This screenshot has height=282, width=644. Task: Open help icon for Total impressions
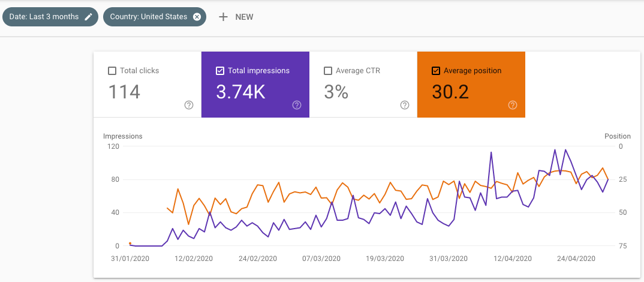point(297,105)
